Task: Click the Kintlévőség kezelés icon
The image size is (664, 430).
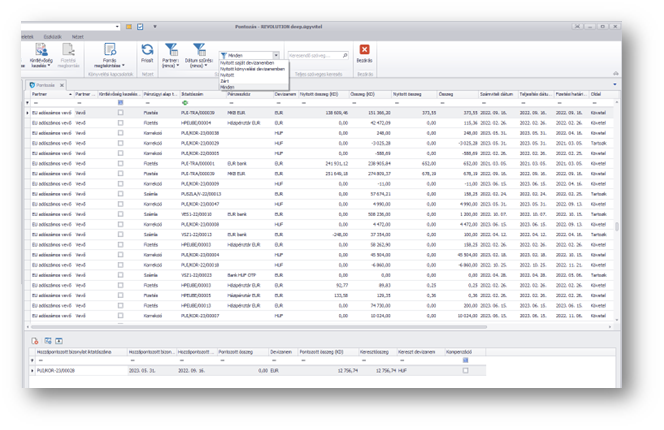Action: 41,50
